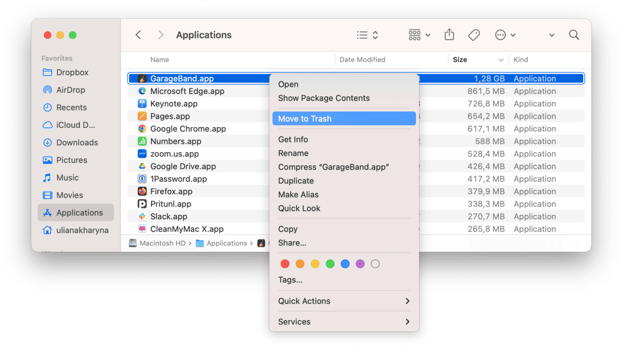Open the group-by options dropdown
This screenshot has width=644, height=354.
click(419, 35)
